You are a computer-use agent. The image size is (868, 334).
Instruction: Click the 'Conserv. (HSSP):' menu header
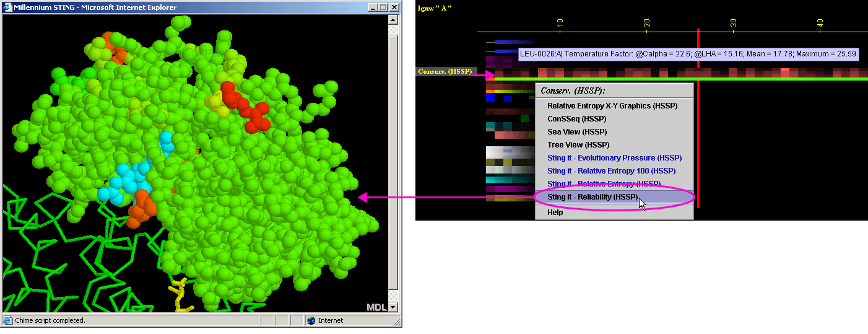(x=572, y=90)
